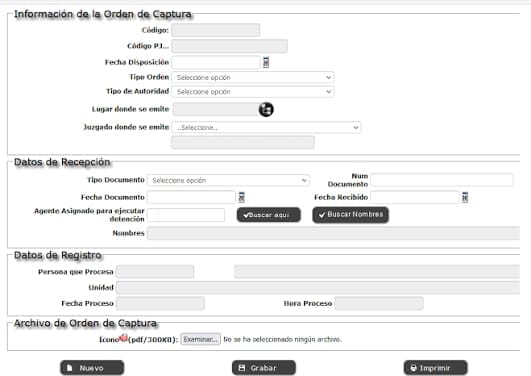Image resolution: width=531 pixels, height=376 pixels.
Task: Click the Lugar donde se emite field
Action: (215, 109)
